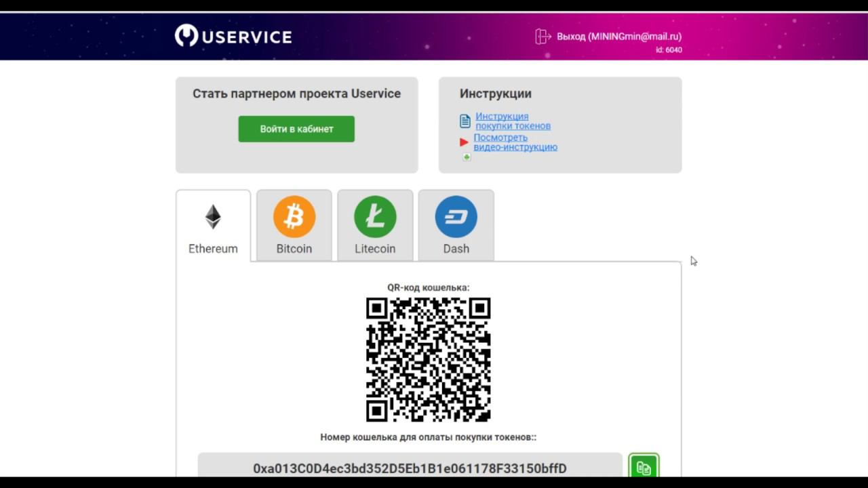Open Инструкция покупки токенов link
This screenshot has width=868, height=488.
(x=513, y=121)
